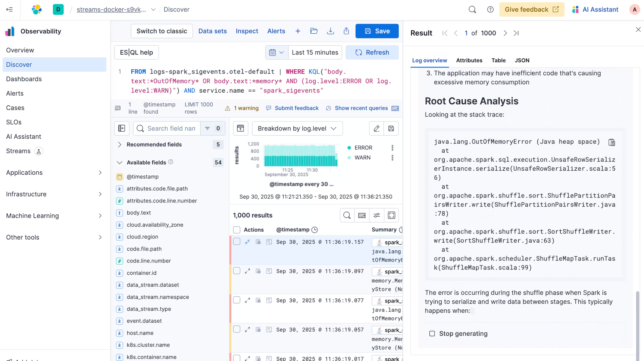644x361 pixels.
Task: Expand the Infrastructure navigation group
Action: click(54, 194)
